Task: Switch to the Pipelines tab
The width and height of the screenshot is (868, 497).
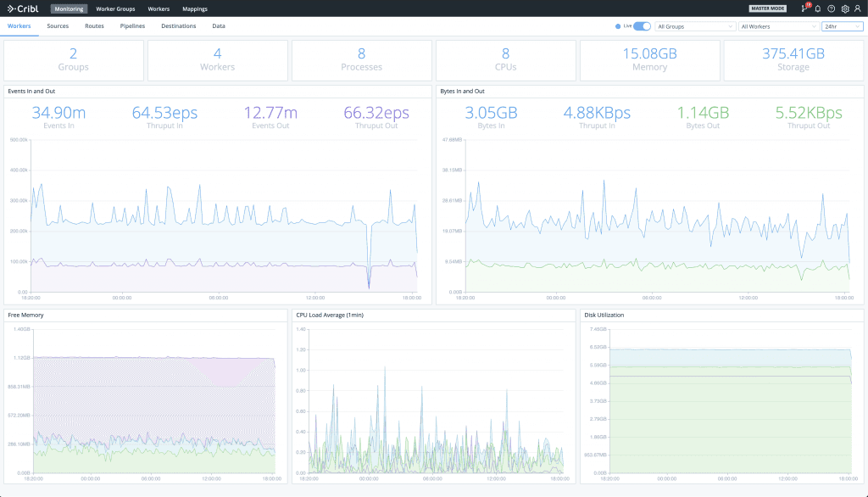Action: (132, 26)
